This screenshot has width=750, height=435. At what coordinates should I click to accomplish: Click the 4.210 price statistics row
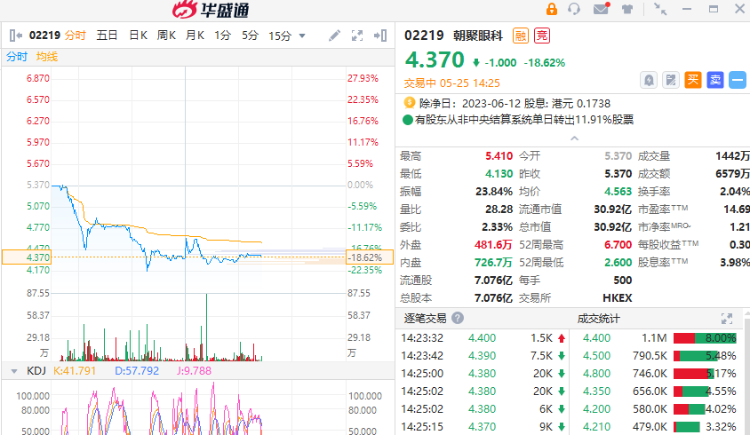659,426
